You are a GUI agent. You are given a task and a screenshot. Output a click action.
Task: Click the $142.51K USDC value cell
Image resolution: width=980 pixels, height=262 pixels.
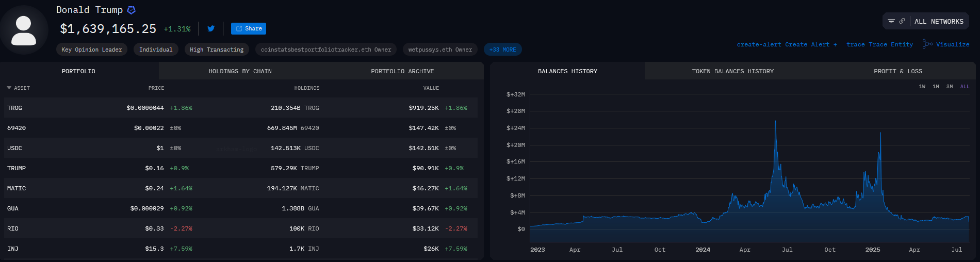click(424, 148)
